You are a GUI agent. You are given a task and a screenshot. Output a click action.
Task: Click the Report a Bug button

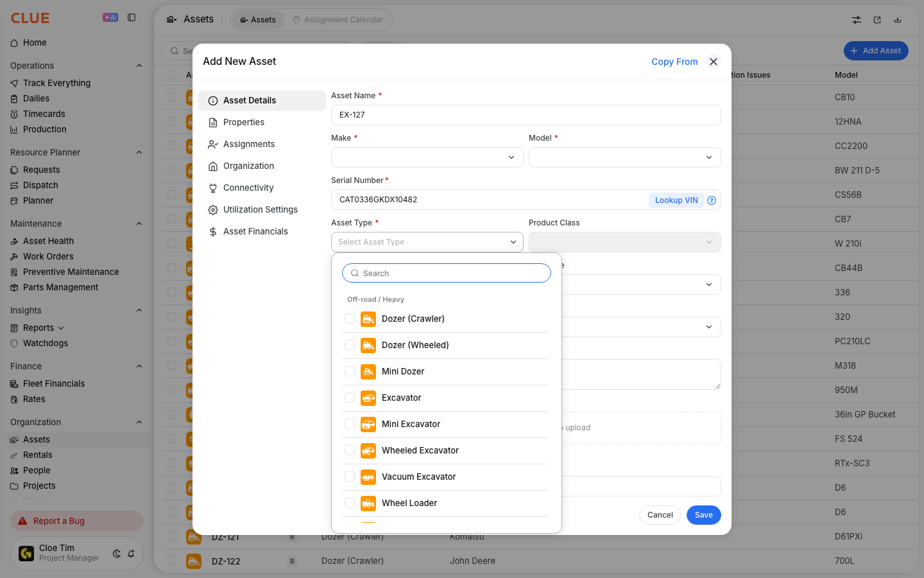[77, 521]
